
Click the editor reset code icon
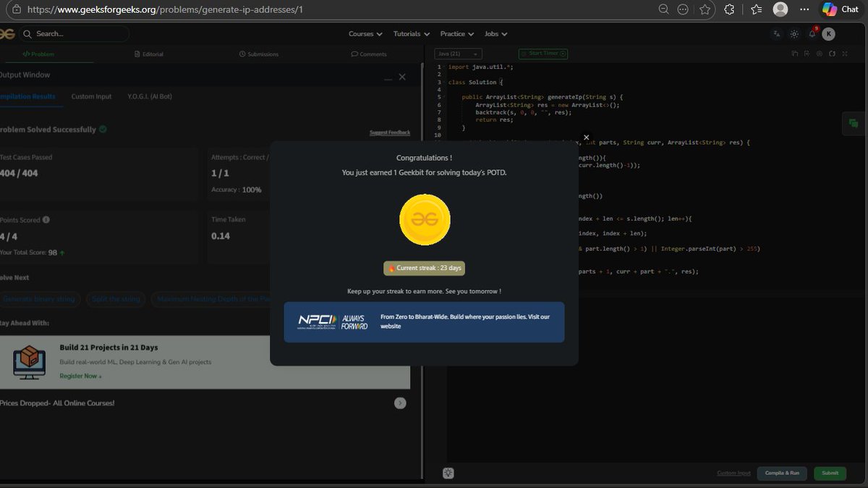point(832,54)
